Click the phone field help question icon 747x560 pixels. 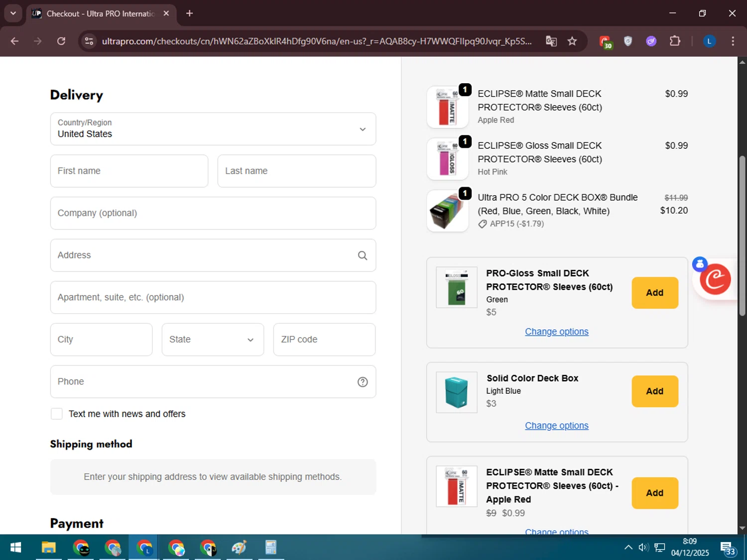[x=363, y=382]
